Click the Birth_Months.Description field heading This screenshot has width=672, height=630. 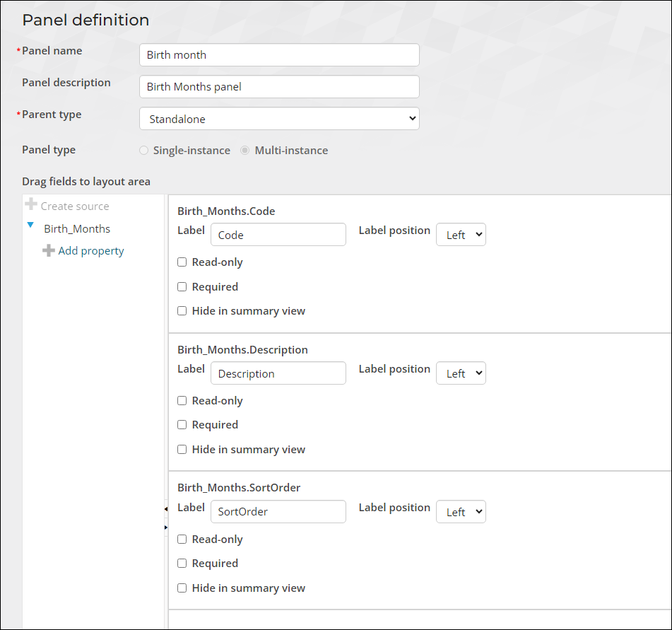pyautogui.click(x=242, y=350)
